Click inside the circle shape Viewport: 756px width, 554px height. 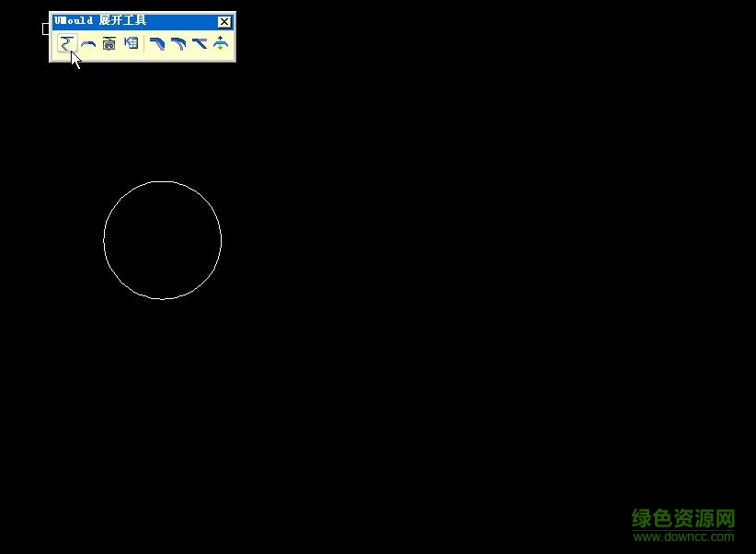(x=163, y=240)
